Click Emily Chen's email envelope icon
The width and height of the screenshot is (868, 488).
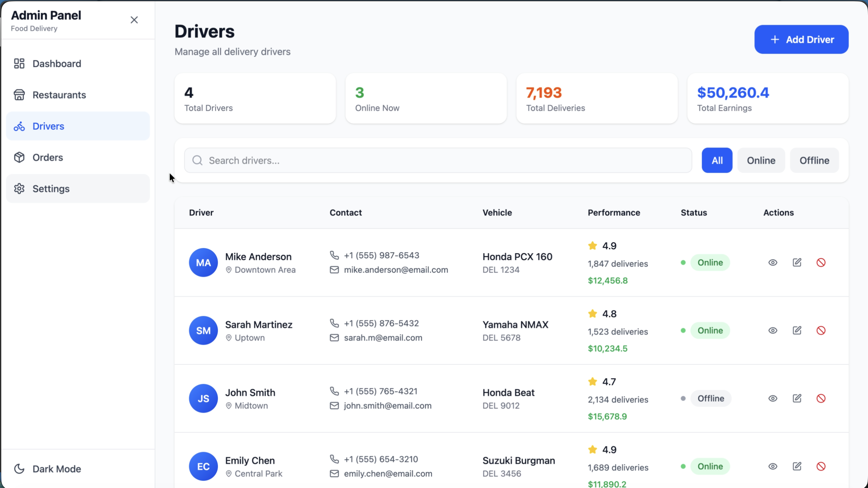[x=334, y=474]
